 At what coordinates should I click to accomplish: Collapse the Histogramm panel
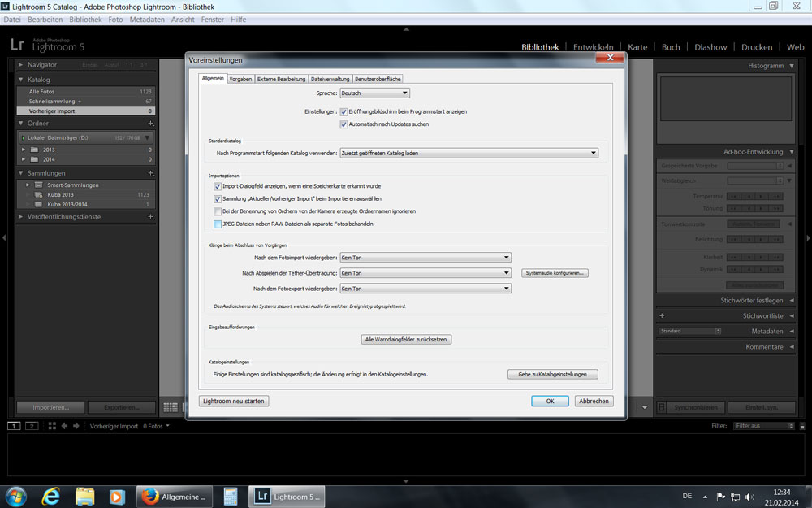pos(792,66)
